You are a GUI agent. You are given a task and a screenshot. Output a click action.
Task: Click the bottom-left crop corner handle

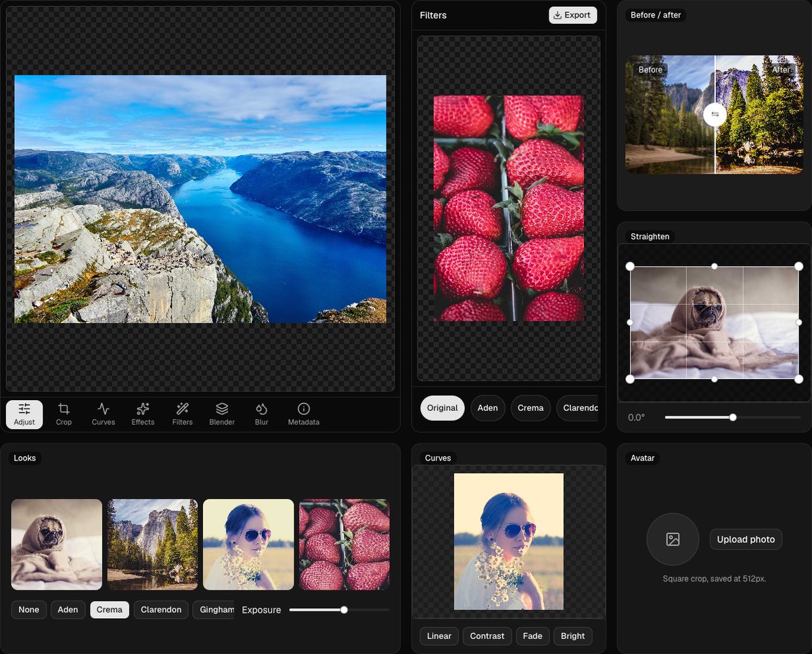click(x=630, y=379)
